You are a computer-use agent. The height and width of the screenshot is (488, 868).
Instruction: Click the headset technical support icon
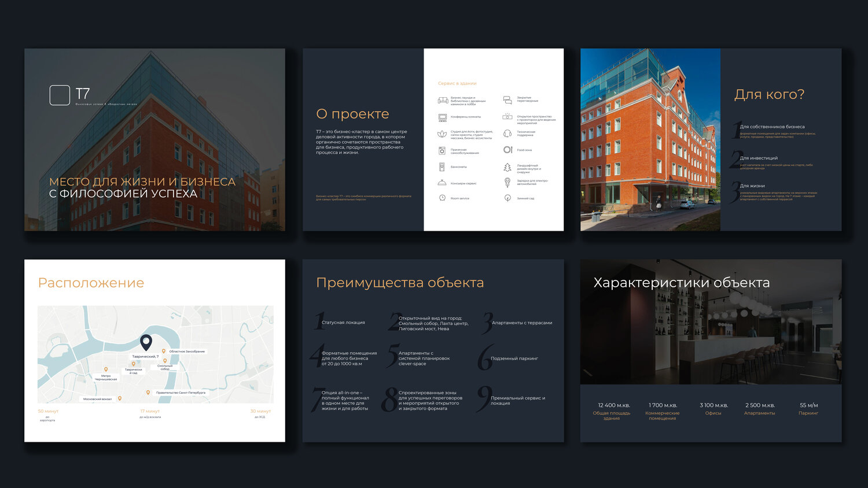[507, 134]
